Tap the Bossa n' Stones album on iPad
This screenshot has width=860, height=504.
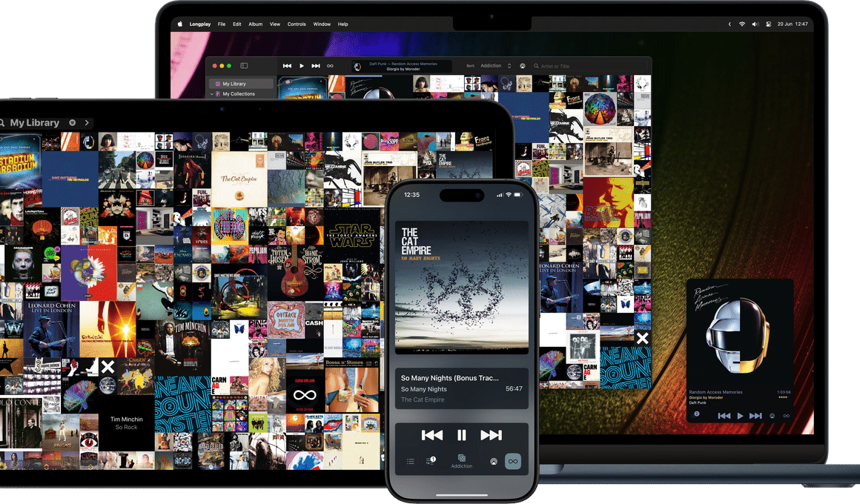click(351, 385)
